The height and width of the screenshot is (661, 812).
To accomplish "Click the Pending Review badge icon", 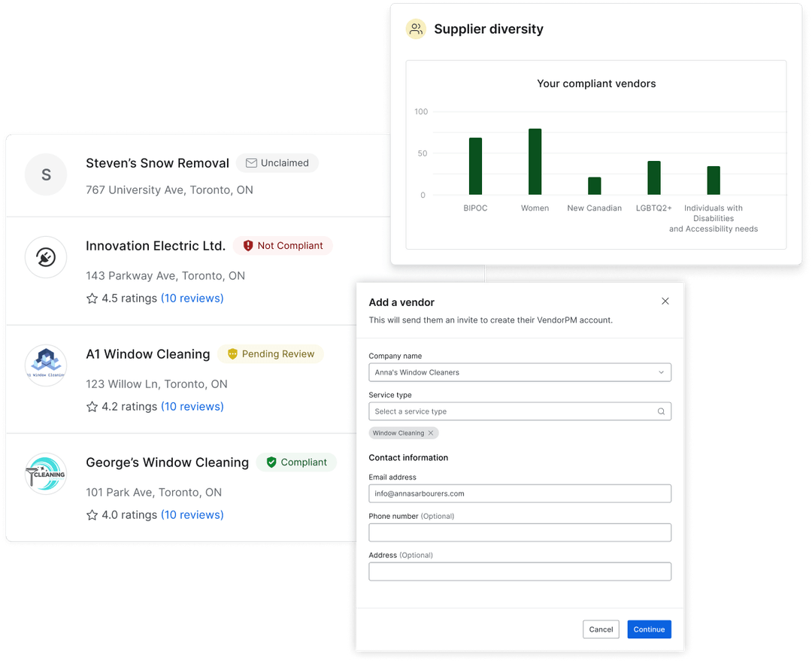I will [233, 353].
